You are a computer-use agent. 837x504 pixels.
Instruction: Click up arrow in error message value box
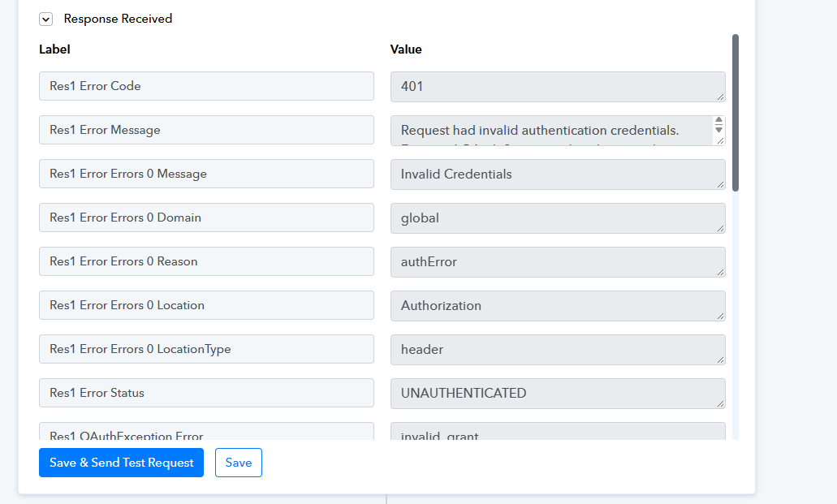[x=719, y=120]
